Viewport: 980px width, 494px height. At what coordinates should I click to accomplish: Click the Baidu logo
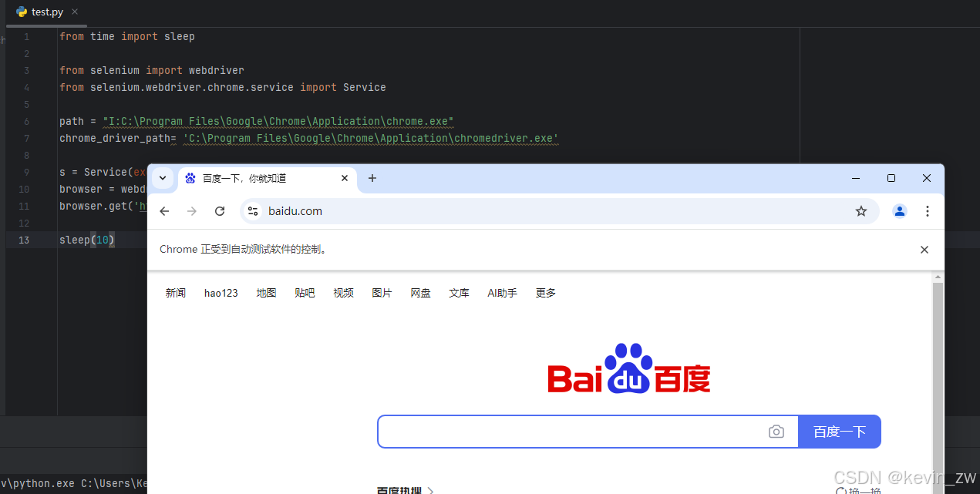(629, 368)
